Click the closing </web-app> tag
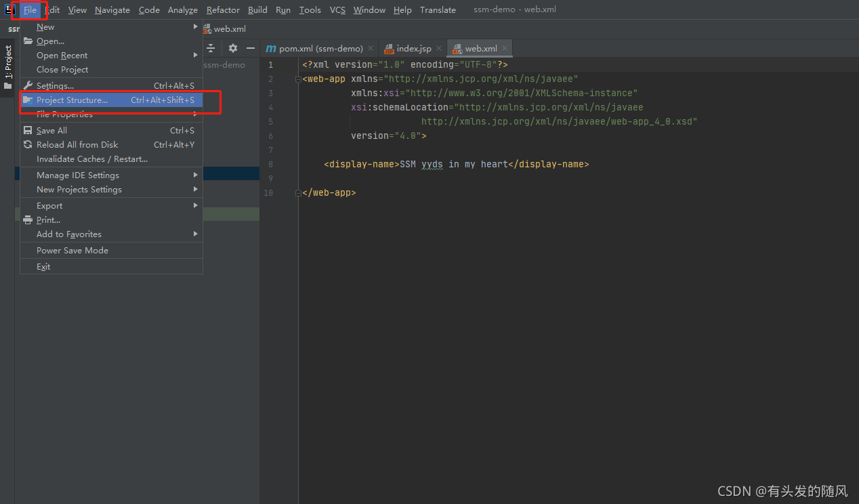This screenshot has width=859, height=504. pyautogui.click(x=329, y=193)
